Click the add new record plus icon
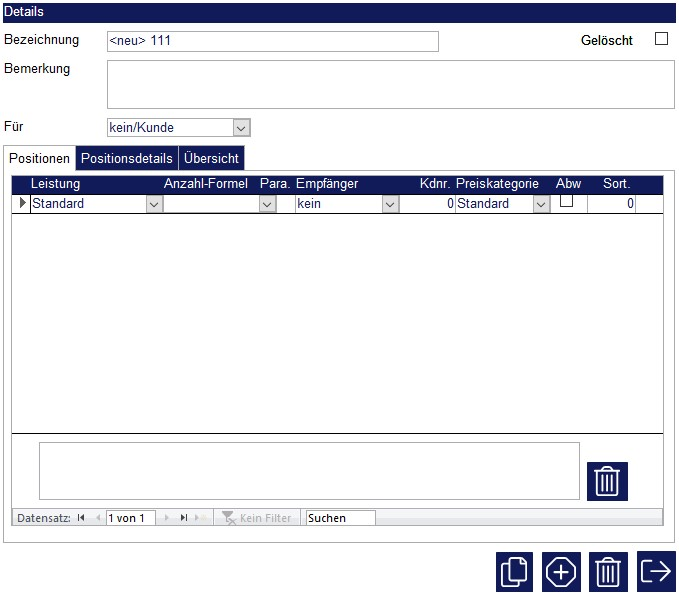This screenshot has height=595, width=679. click(x=561, y=572)
